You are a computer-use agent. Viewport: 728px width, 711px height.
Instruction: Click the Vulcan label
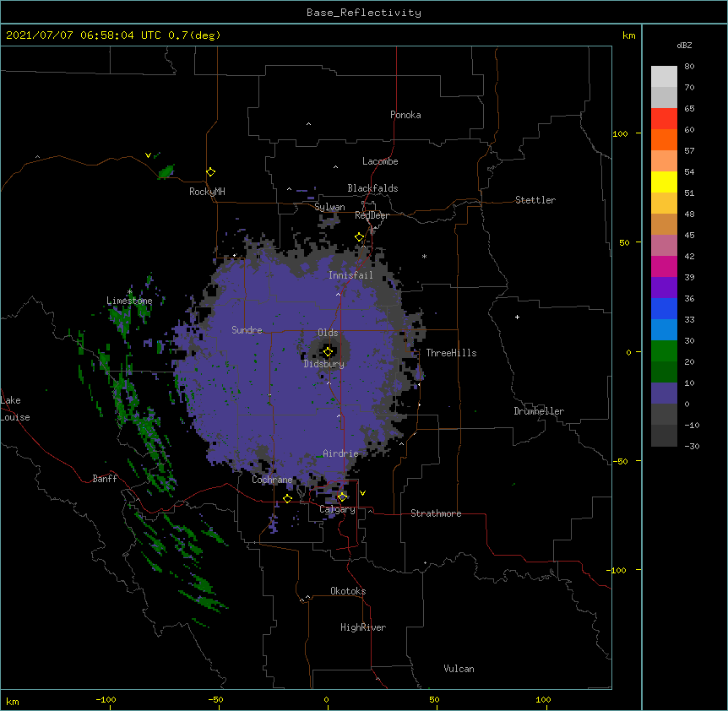coord(459,669)
